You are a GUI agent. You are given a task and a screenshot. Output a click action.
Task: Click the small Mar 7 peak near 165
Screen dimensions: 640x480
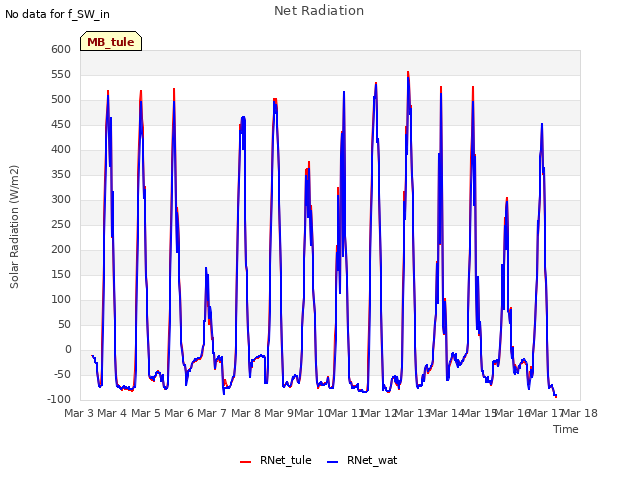(206, 268)
